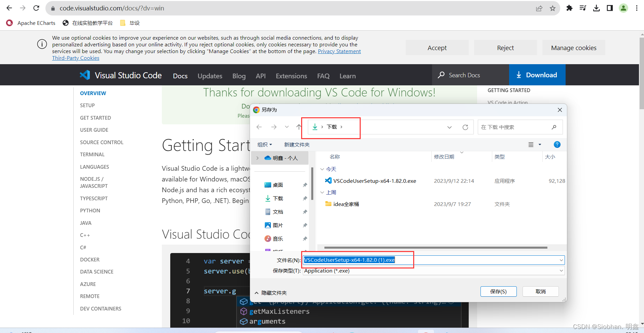Click the help question mark icon in dialog
The image size is (644, 333).
pyautogui.click(x=557, y=144)
